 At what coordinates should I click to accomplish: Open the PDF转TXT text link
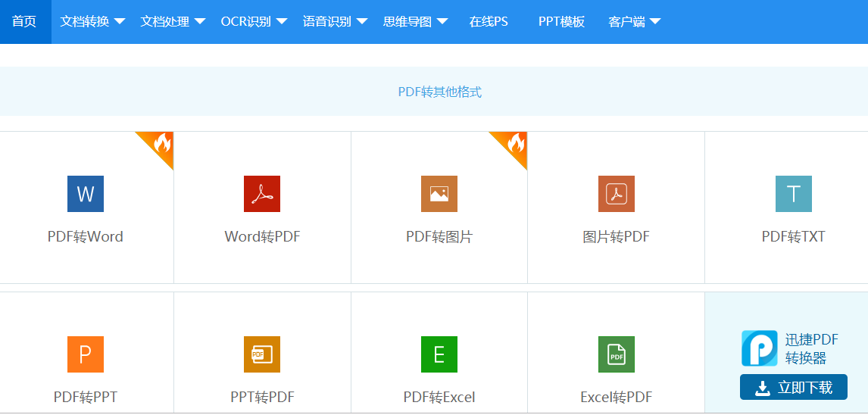[x=793, y=237]
